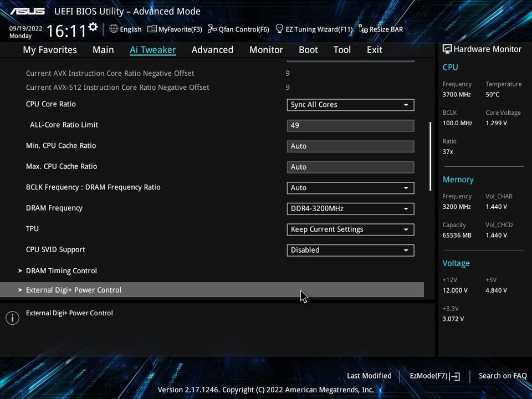
Task: Open the DRAM Frequency dropdown
Action: click(350, 209)
